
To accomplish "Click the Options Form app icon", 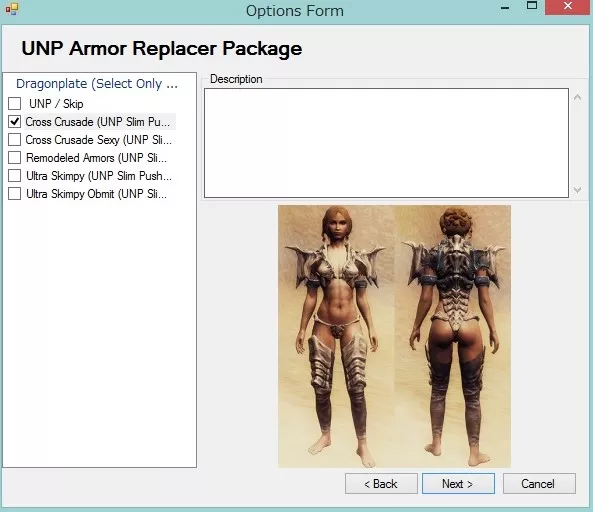I will (x=11, y=9).
